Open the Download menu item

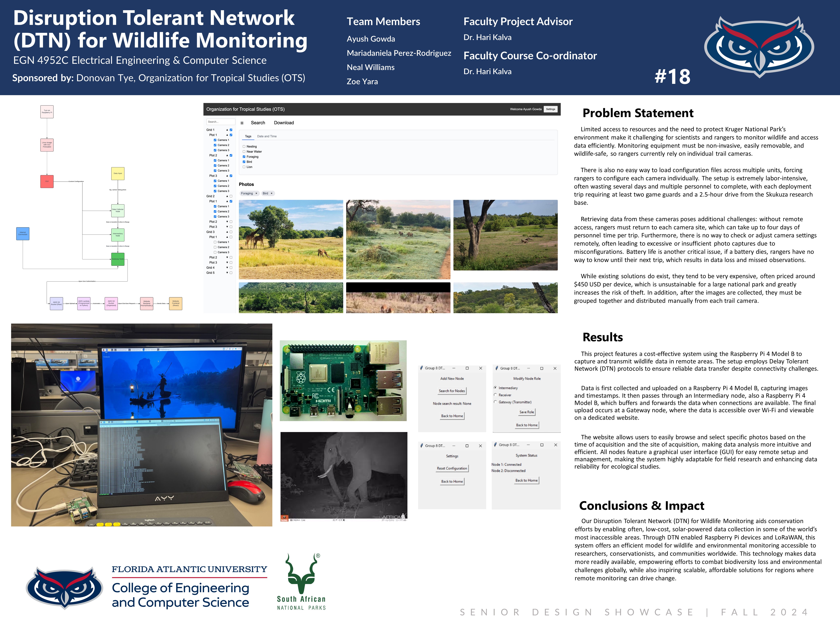click(x=284, y=123)
